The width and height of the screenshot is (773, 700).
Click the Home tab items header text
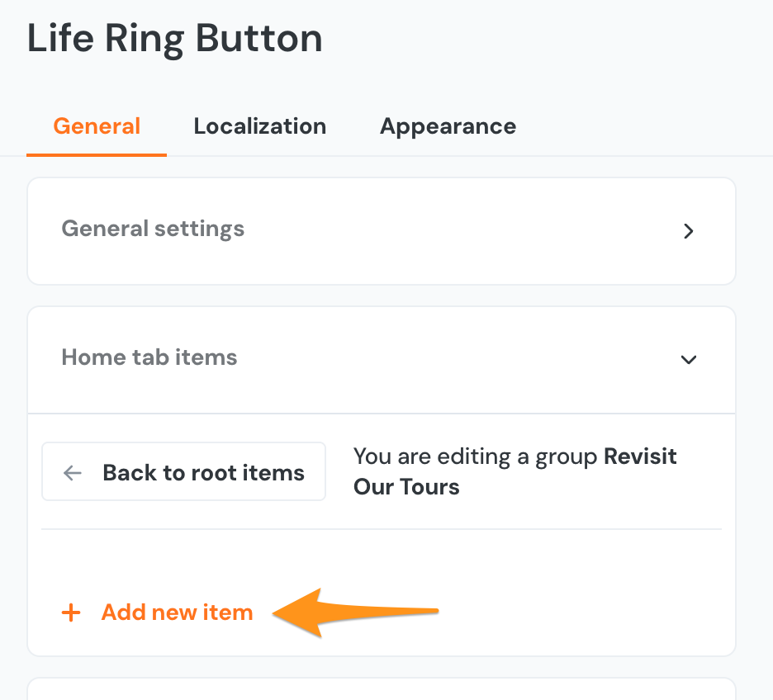(x=149, y=357)
